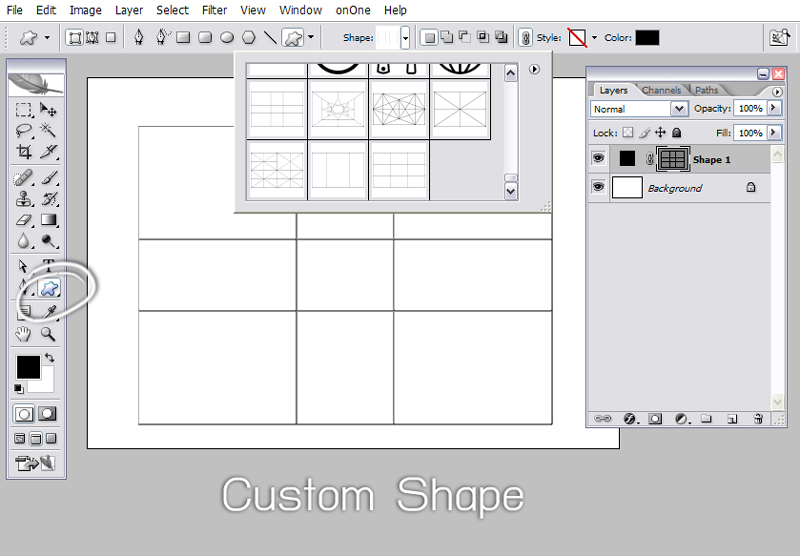Open the Style picker dropdown arrow

click(x=594, y=38)
